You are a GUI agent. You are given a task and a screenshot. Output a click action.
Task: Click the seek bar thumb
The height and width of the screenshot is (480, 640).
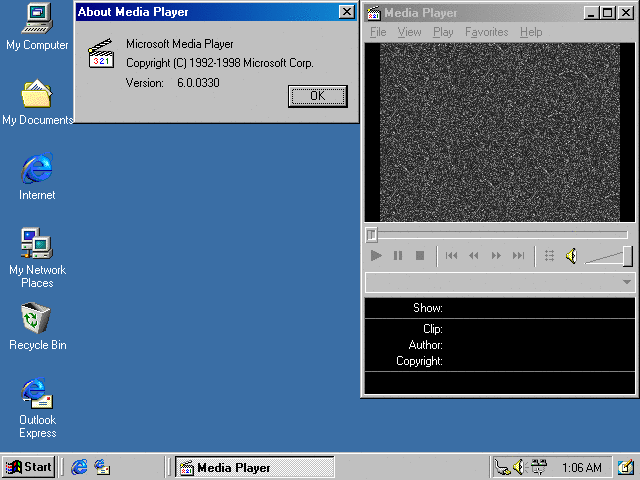(x=371, y=235)
